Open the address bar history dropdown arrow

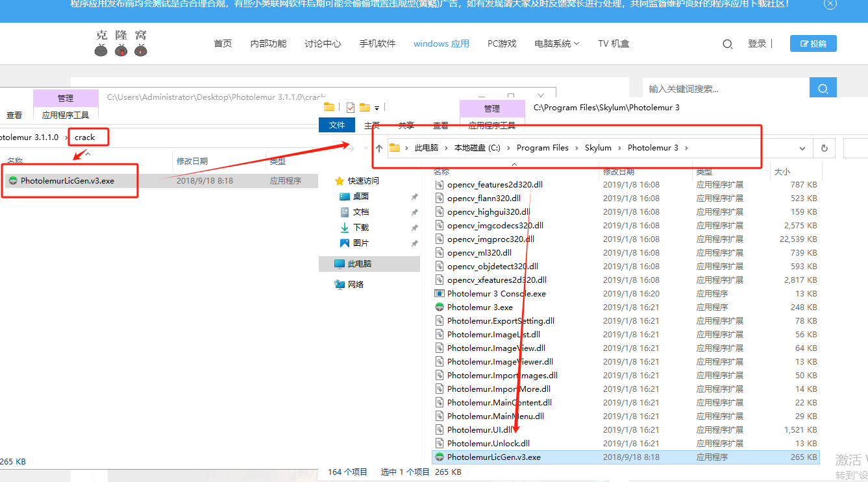(802, 148)
